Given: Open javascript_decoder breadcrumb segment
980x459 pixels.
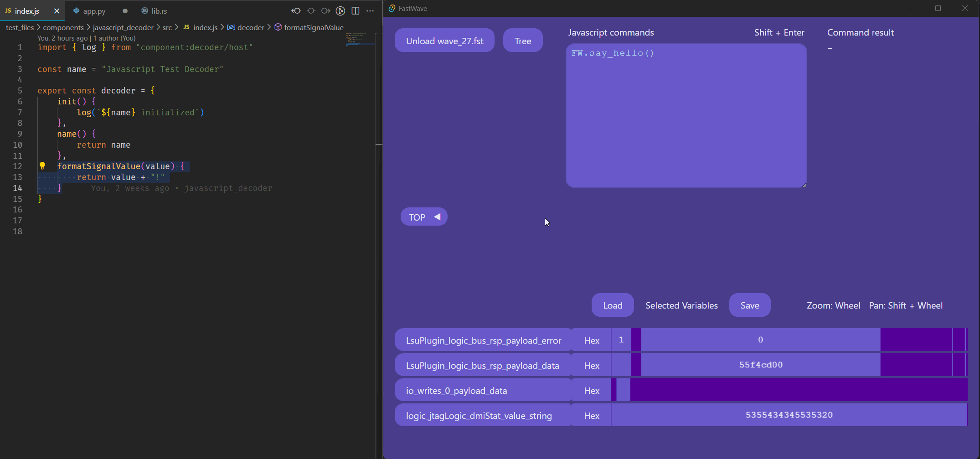Looking at the screenshot, I should 123,27.
